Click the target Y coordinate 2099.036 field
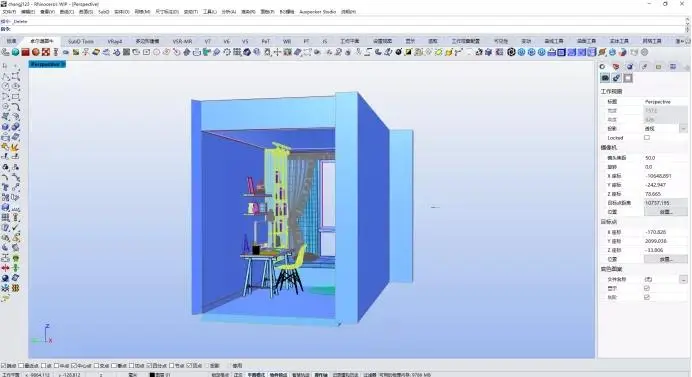The width and height of the screenshot is (692, 377). pos(666,241)
